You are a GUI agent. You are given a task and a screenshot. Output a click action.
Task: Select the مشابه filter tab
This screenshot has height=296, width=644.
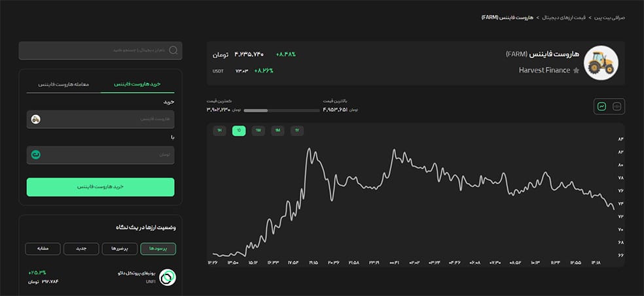click(x=43, y=249)
